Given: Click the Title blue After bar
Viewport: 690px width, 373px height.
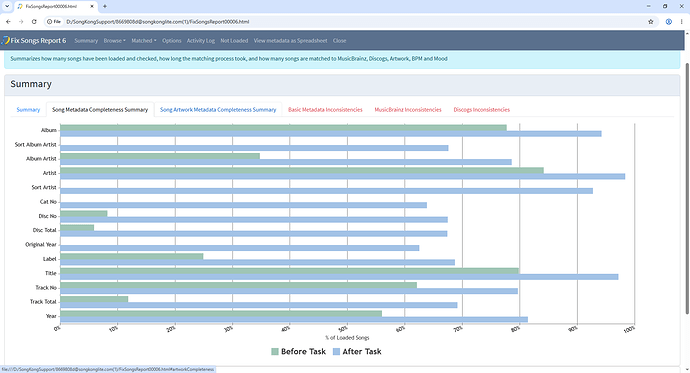Looking at the screenshot, I should pyautogui.click(x=339, y=277).
